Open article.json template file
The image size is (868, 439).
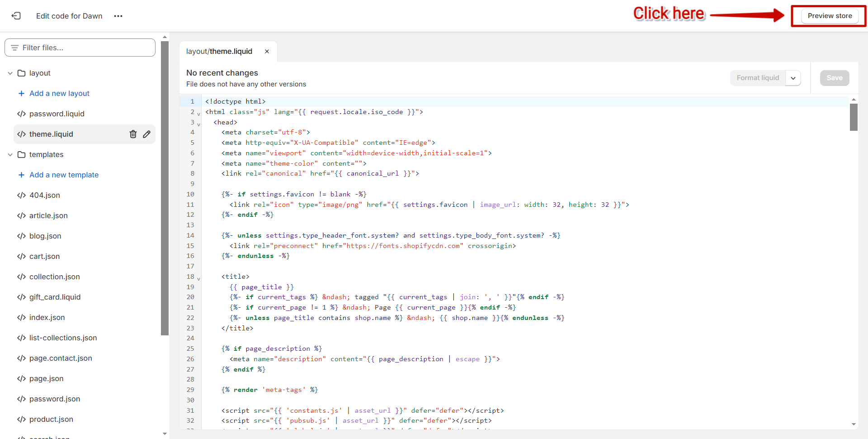48,215
